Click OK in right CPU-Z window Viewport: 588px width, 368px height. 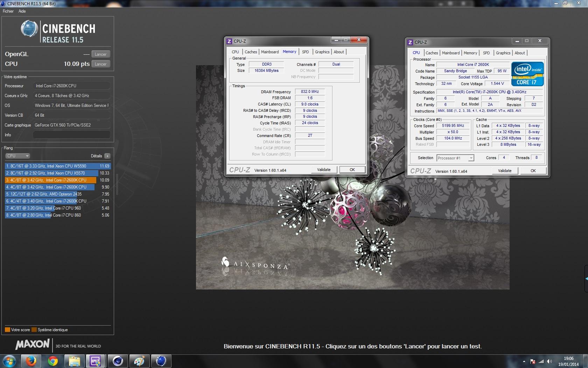click(x=533, y=171)
